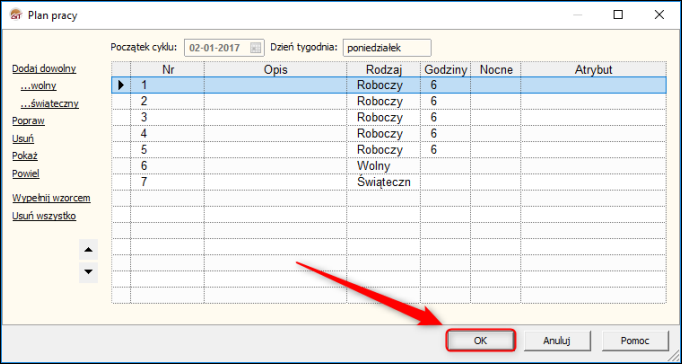The width and height of the screenshot is (682, 364).
Task: Click Usuń wszystko link
Action: pyautogui.click(x=44, y=216)
